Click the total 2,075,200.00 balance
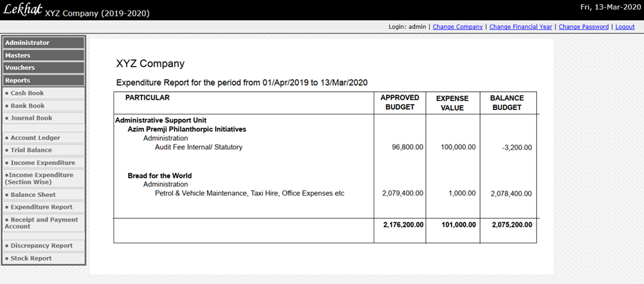 (512, 225)
